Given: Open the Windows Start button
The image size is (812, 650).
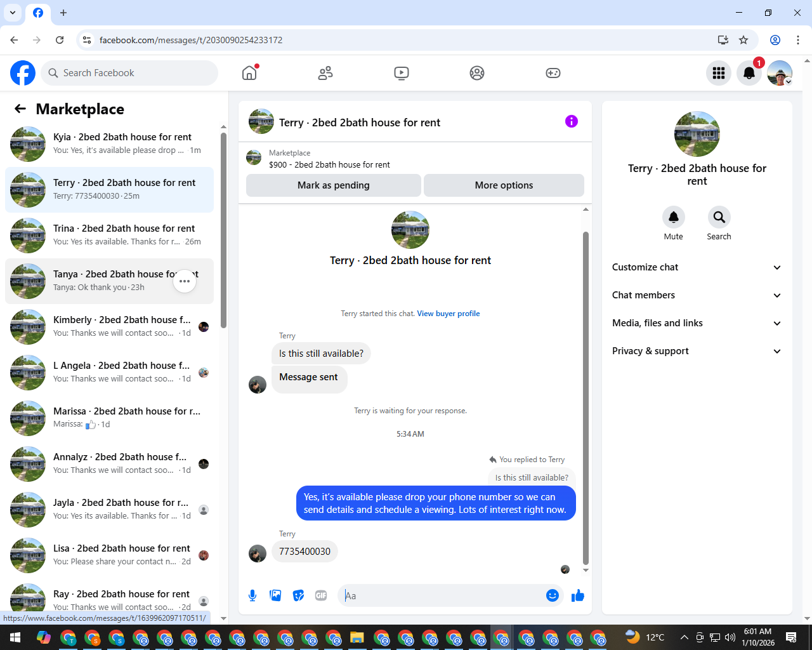Looking at the screenshot, I should [15, 637].
